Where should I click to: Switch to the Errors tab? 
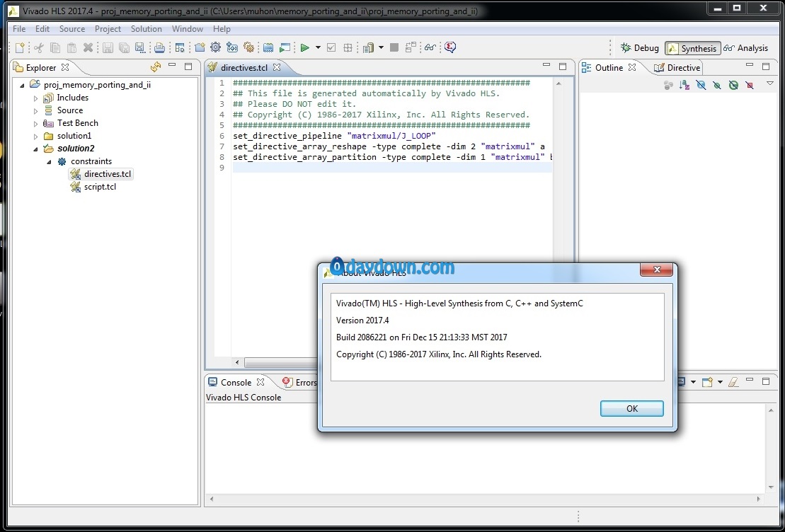click(299, 382)
